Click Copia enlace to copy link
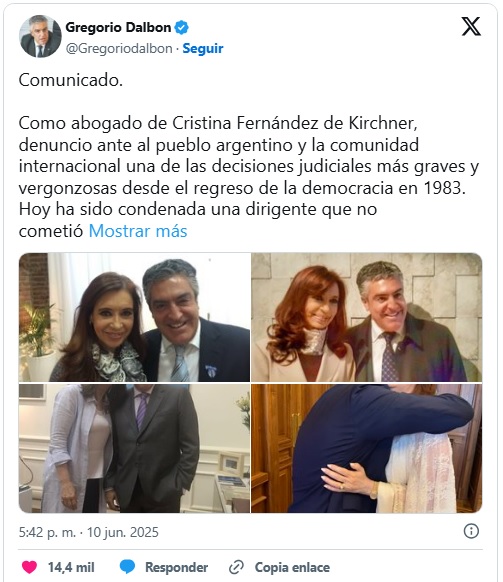 click(292, 567)
